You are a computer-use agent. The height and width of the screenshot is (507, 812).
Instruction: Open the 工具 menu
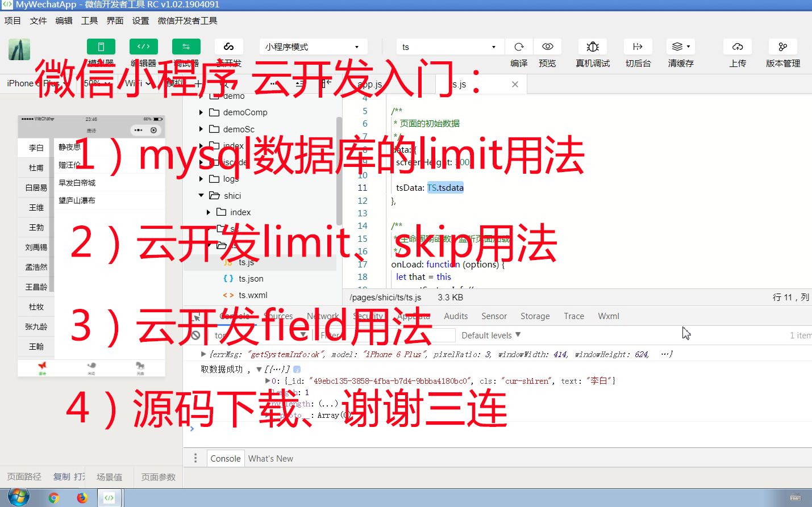coord(89,20)
